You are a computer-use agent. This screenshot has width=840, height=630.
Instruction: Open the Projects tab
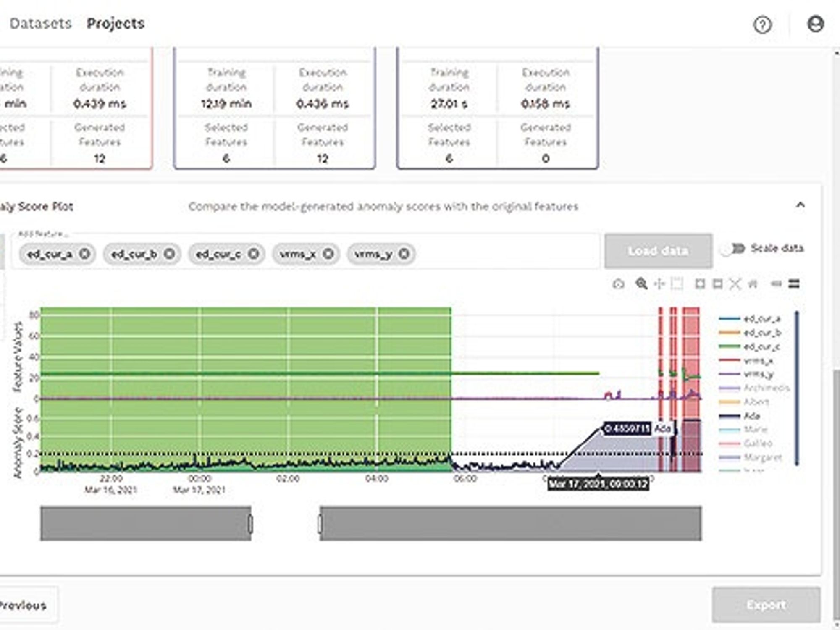(115, 24)
